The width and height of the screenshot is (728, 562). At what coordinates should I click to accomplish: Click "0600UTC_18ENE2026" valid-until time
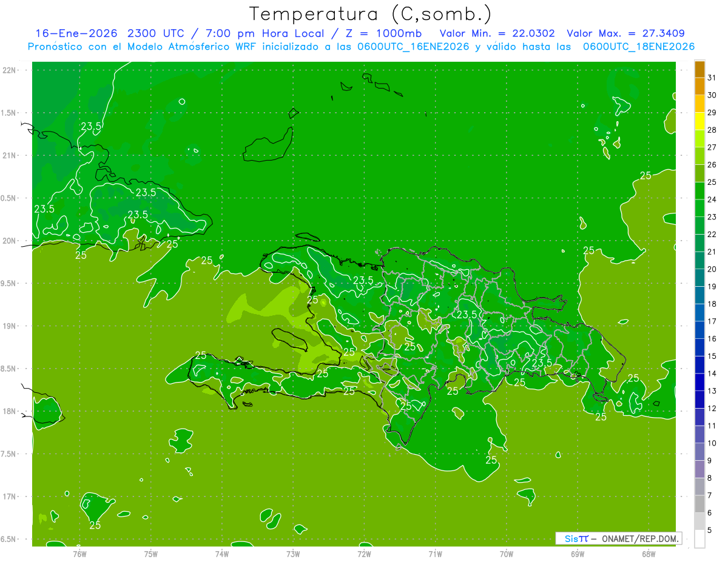pos(639,47)
